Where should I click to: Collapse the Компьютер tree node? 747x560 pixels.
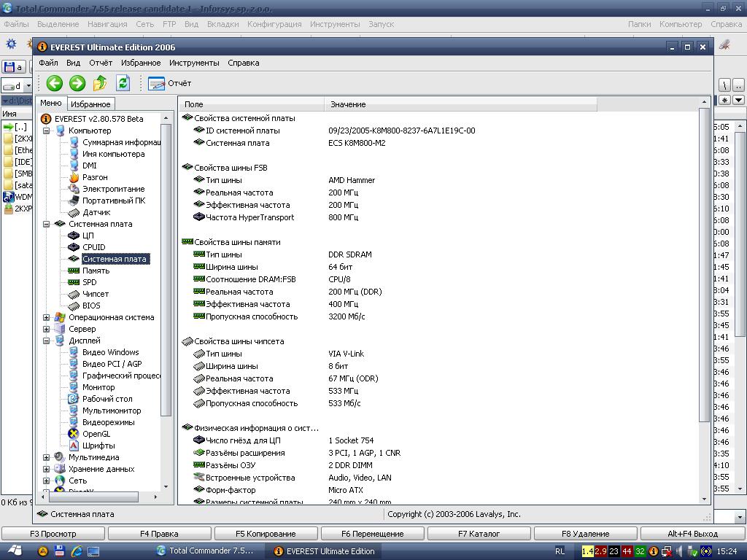tap(46, 131)
